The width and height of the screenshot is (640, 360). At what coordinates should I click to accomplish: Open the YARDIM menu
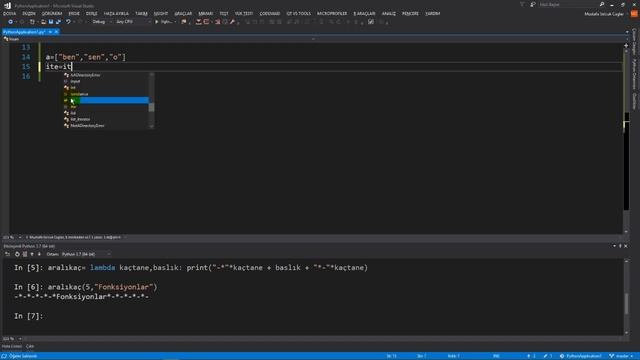(x=433, y=13)
